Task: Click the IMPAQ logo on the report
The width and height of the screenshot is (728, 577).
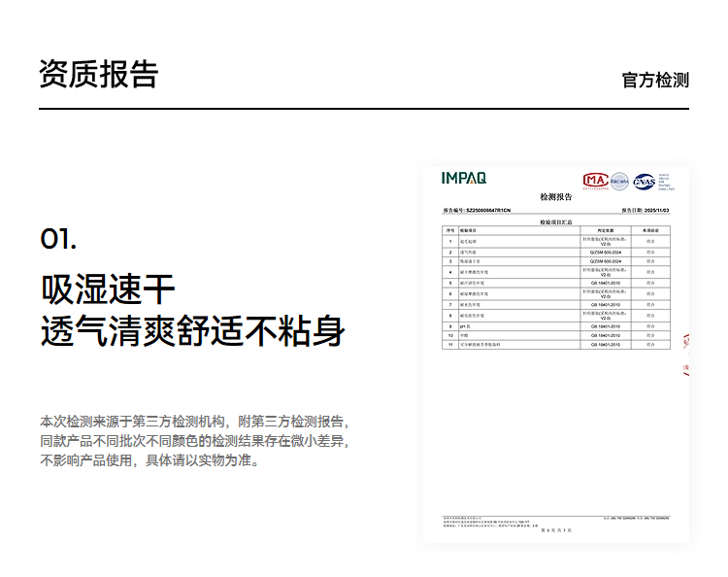Action: (464, 178)
